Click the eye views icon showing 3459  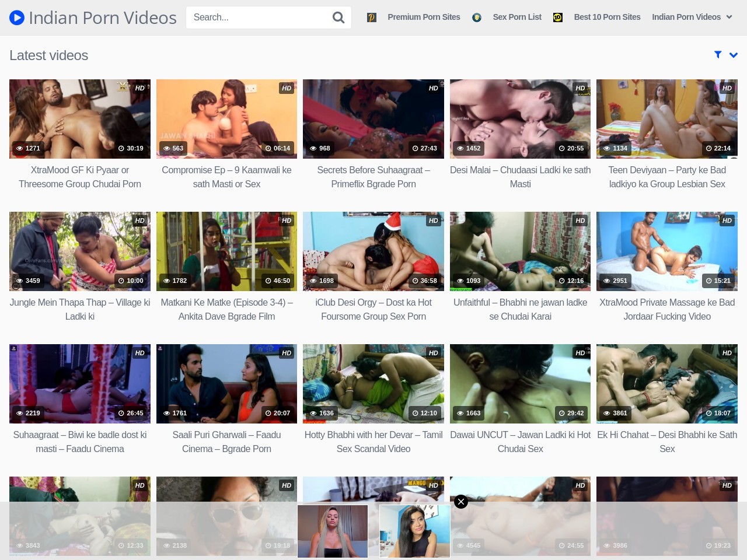tap(19, 281)
